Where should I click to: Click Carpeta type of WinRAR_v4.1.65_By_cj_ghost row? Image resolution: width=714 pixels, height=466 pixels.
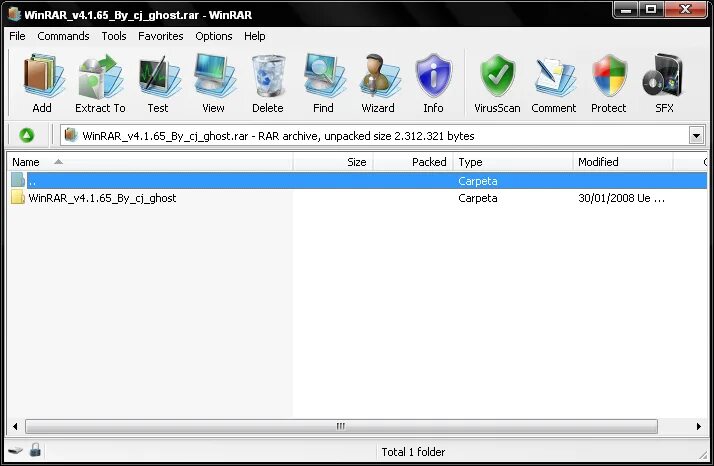click(478, 198)
